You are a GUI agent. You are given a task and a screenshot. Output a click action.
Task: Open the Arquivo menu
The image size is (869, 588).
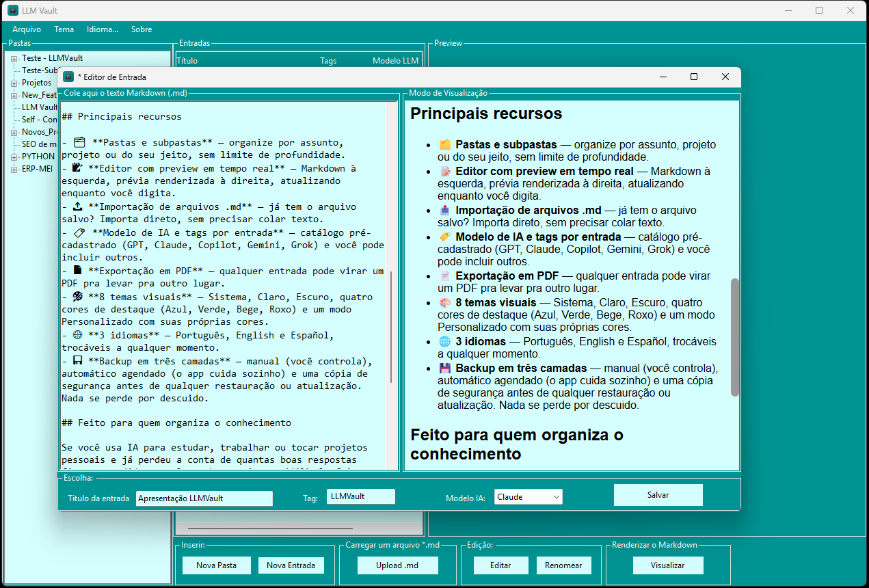[27, 29]
